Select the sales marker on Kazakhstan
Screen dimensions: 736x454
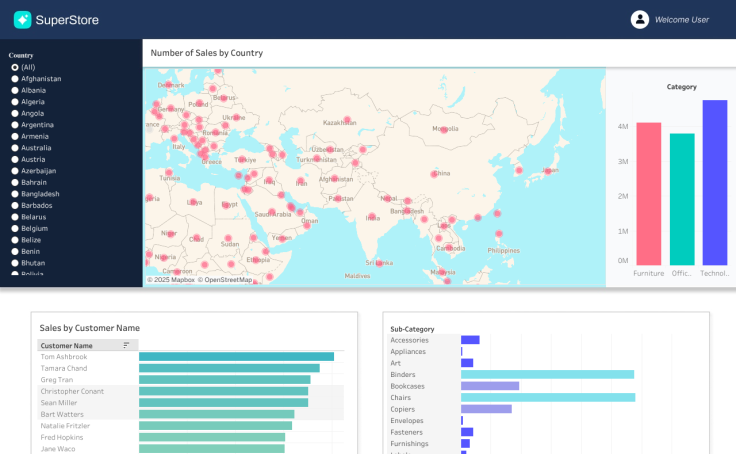pyautogui.click(x=347, y=121)
